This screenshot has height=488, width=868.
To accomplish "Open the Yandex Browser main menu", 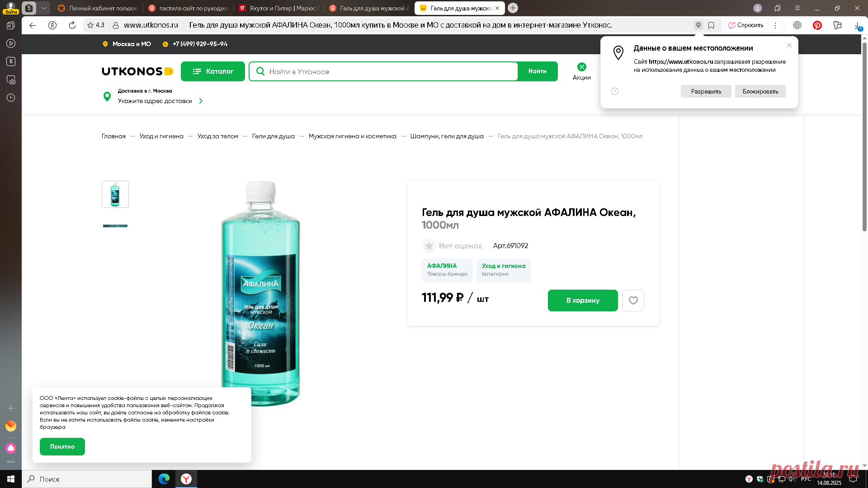I will (797, 8).
